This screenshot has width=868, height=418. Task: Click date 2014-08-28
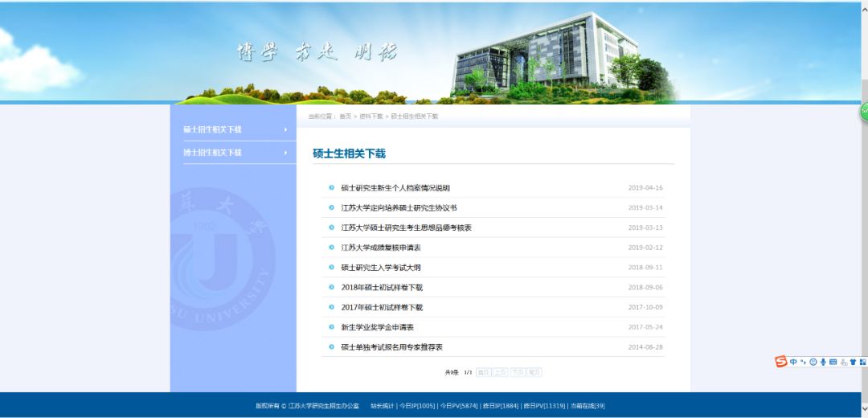[645, 348]
